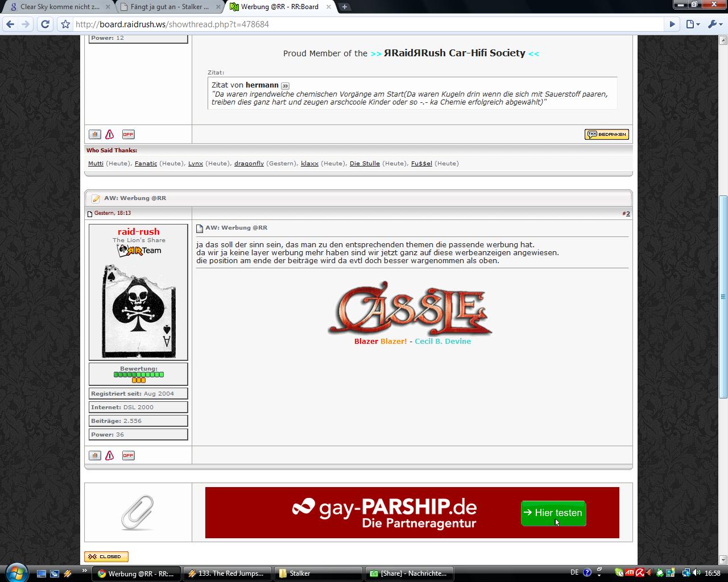Close the 'Fängt ja gut an - Stalker' tab

point(218,7)
